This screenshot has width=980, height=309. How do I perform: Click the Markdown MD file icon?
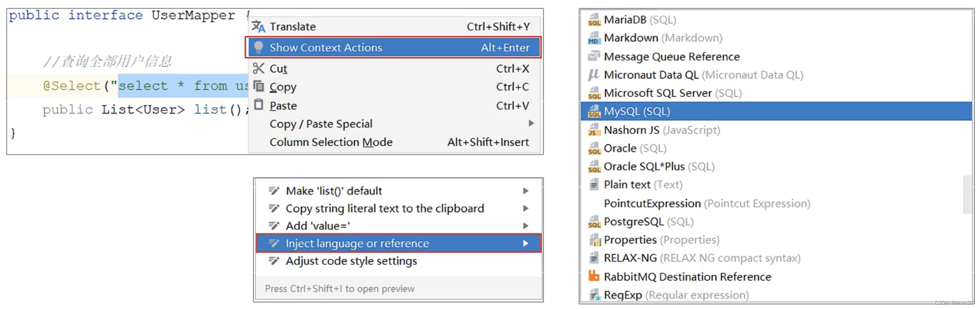pos(594,38)
